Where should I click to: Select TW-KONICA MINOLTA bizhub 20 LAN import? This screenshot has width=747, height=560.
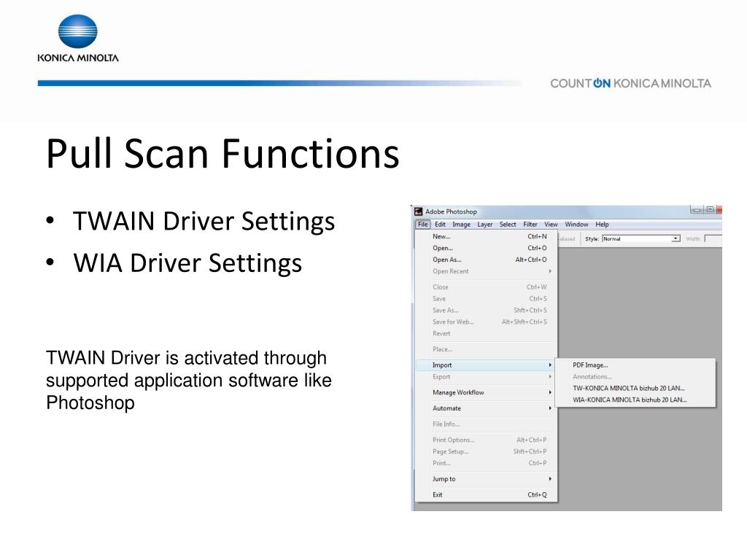point(635,388)
